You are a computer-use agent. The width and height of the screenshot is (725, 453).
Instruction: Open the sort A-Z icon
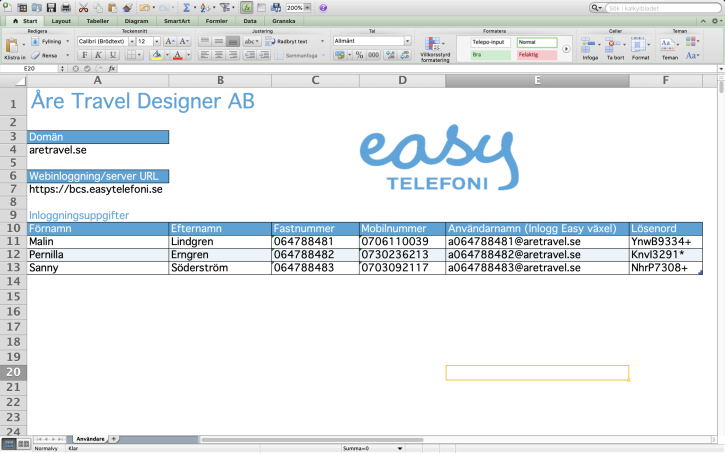tap(205, 7)
